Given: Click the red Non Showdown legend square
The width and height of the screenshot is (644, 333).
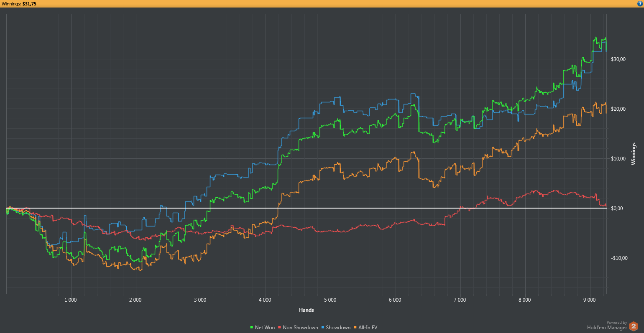Looking at the screenshot, I should pos(279,328).
